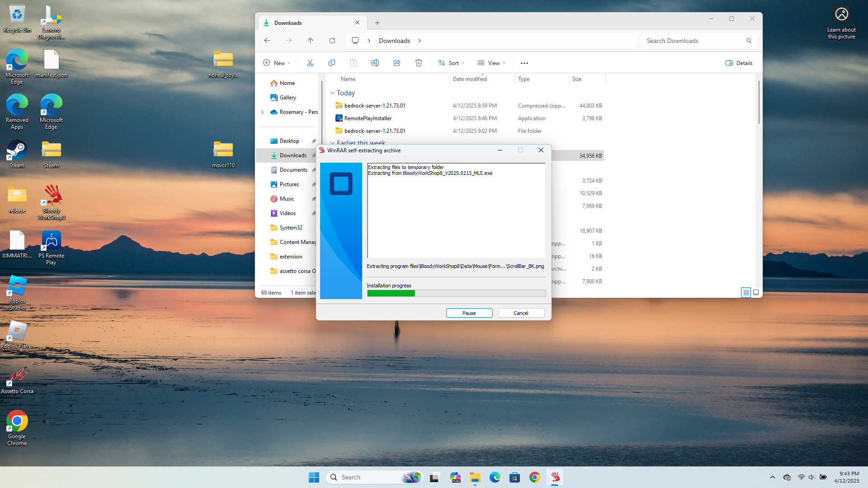Image resolution: width=868 pixels, height=488 pixels.
Task: Click the taskbar Search box
Action: (x=374, y=477)
